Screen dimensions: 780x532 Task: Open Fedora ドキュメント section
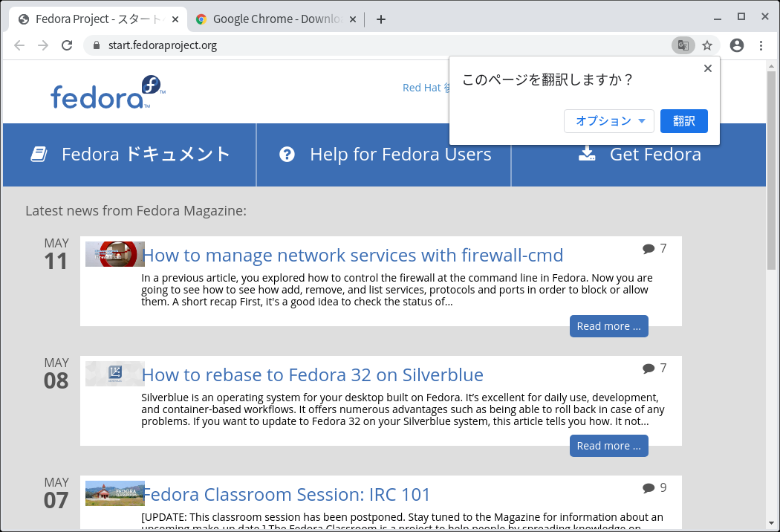pos(130,155)
